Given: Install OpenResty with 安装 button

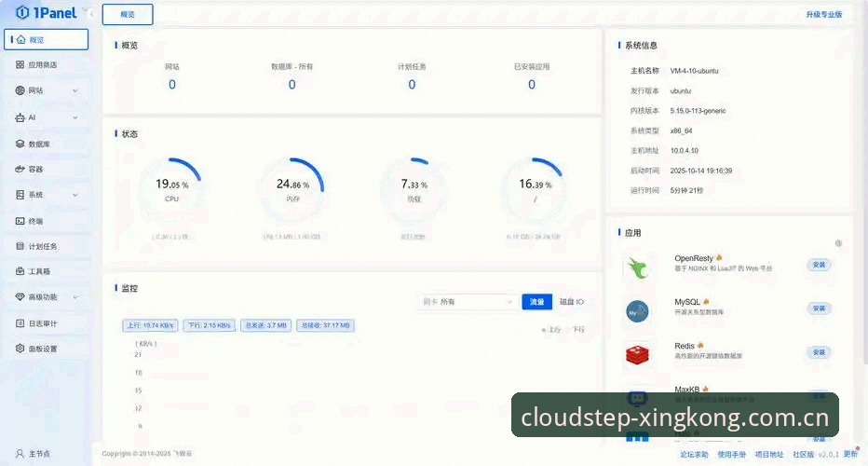Looking at the screenshot, I should [819, 265].
